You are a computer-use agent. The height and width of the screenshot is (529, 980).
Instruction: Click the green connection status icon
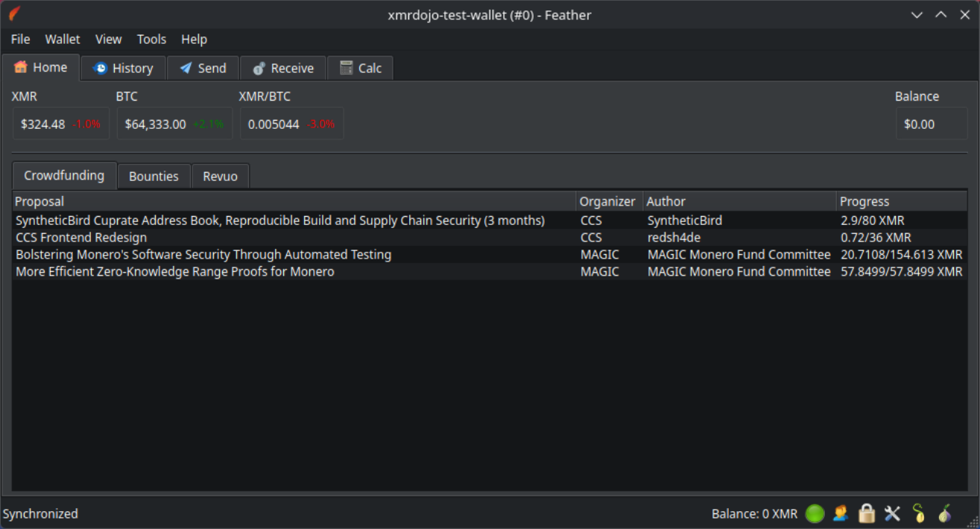[x=815, y=513]
